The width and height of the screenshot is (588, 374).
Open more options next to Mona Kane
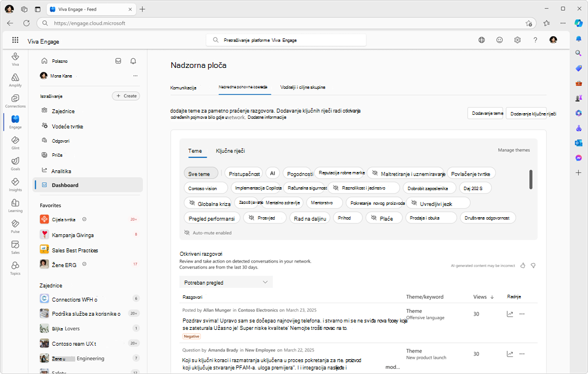click(x=135, y=76)
